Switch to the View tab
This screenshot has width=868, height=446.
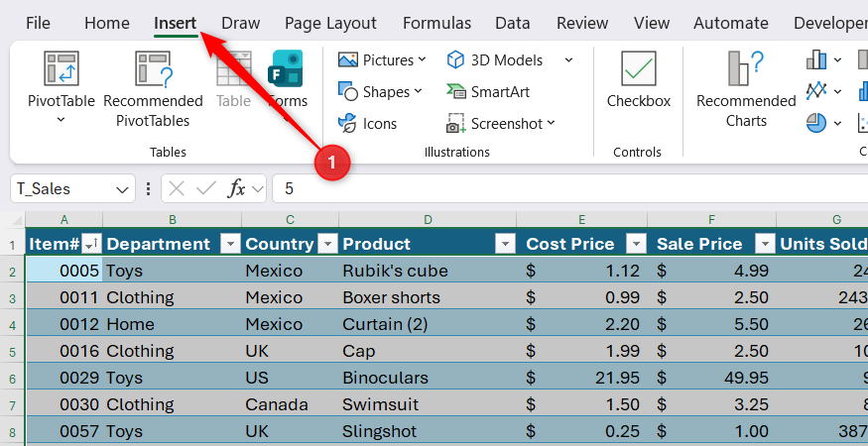(x=652, y=23)
